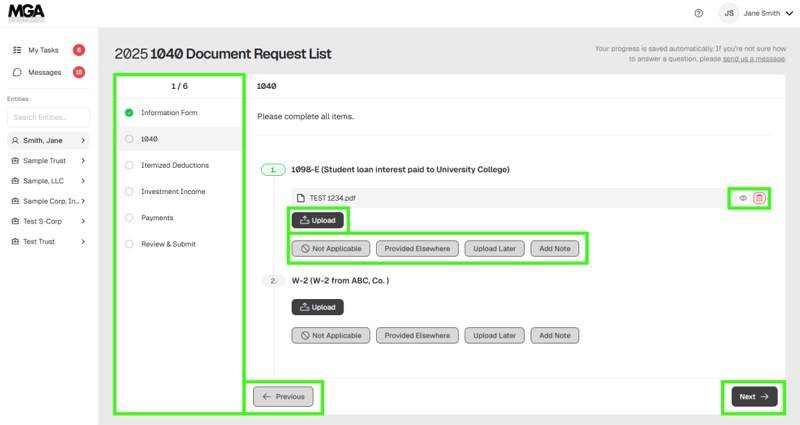Select Review & Submit radio circle
Viewport: 800px width, 425px height.
click(129, 244)
